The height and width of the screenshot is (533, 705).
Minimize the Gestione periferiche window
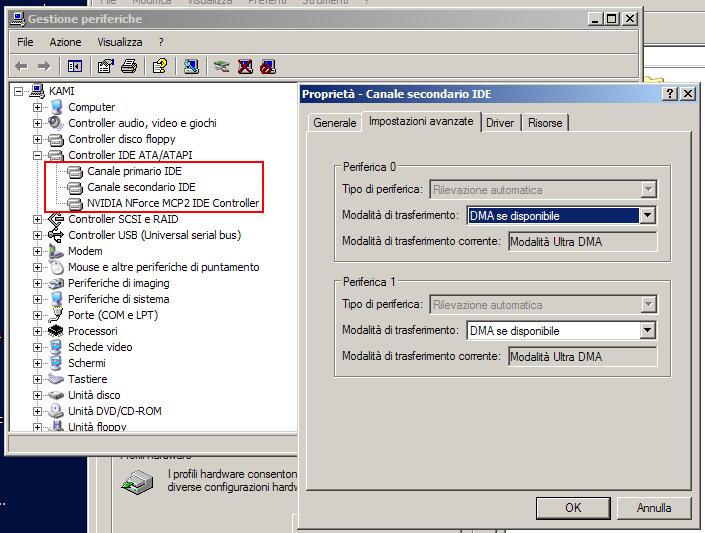coord(595,19)
